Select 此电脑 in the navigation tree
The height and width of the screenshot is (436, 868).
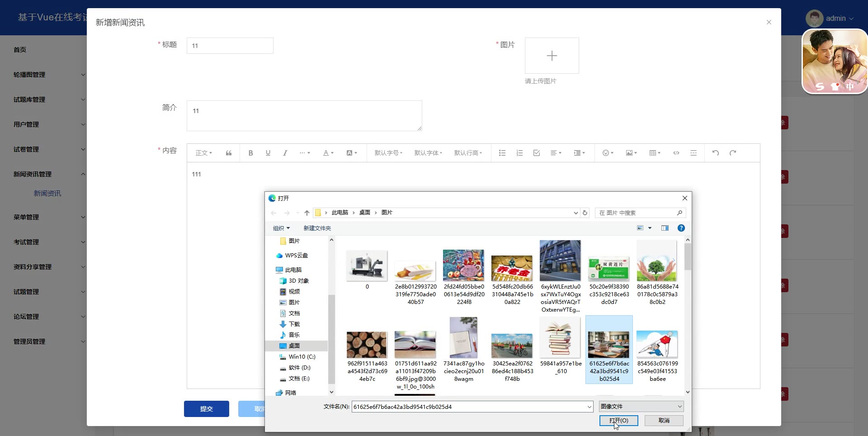(x=293, y=270)
